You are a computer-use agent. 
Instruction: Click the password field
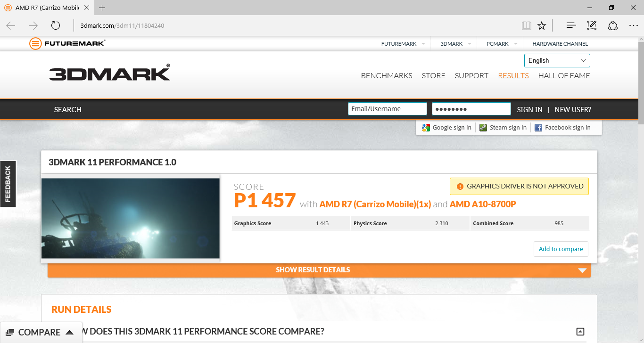click(471, 109)
